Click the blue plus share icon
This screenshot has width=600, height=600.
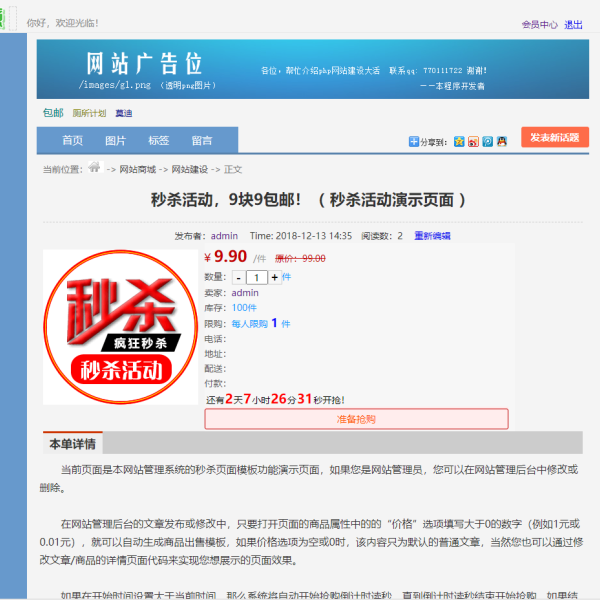coord(414,142)
